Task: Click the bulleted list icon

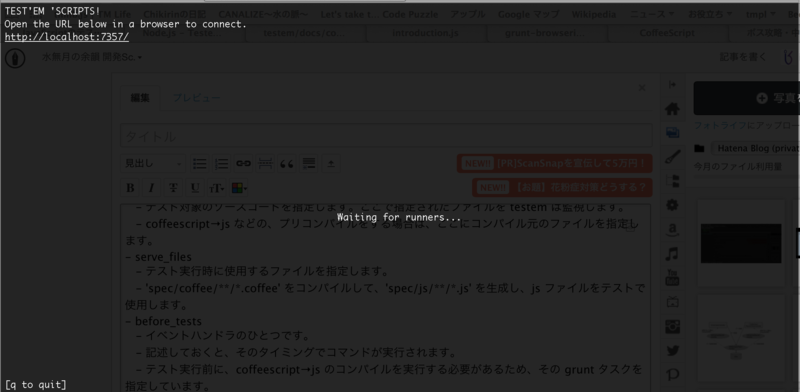Action: [199, 163]
